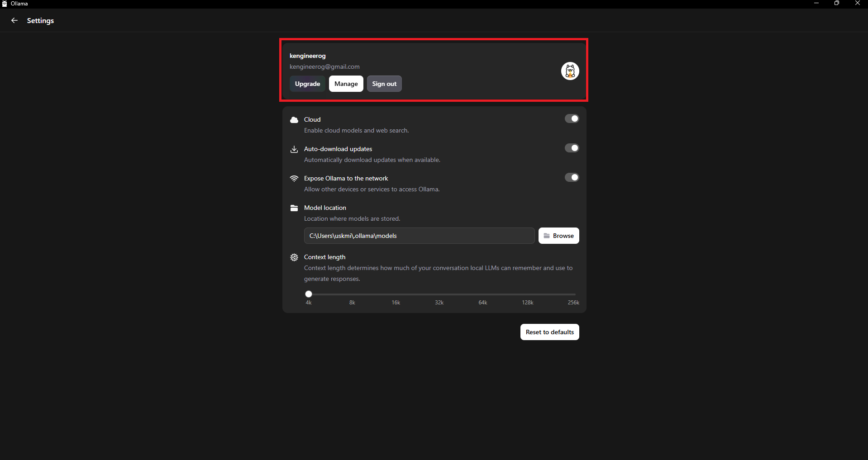Screen dimensions: 868x460
Task: Minimize the Ollama window
Action: (x=816, y=4)
